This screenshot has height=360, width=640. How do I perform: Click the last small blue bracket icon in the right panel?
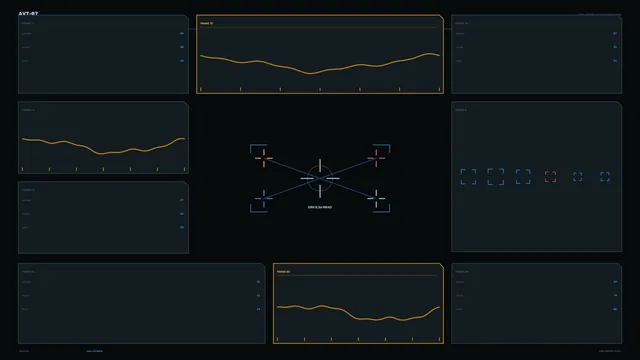[605, 177]
